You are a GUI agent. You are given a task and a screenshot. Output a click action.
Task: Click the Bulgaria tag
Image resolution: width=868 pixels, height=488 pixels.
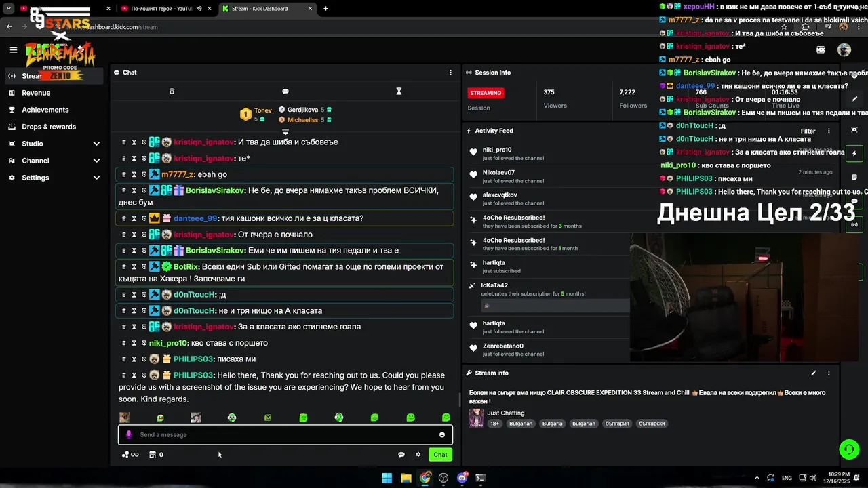552,424
